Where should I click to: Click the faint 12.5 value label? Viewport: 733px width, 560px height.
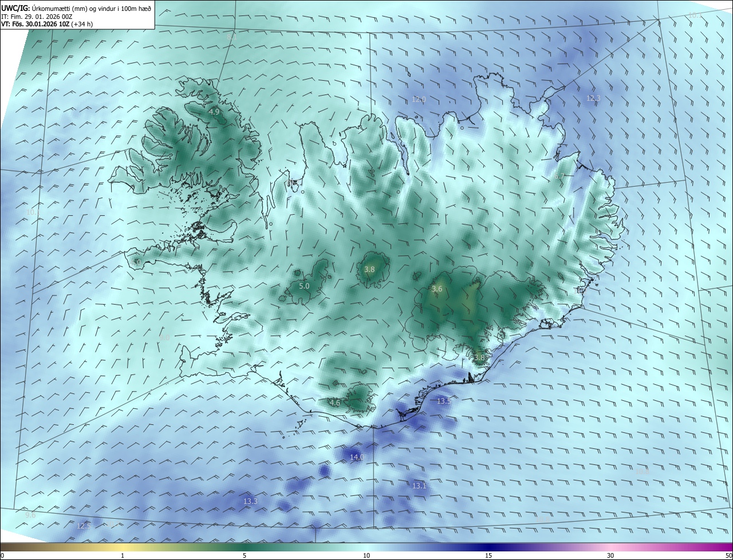(84, 525)
